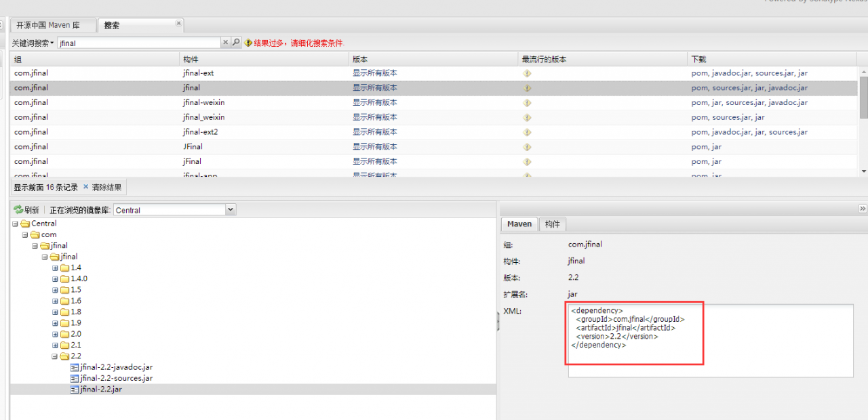This screenshot has width=868, height=420.
Task: Click the popular version icon for jfinal_weixin
Action: tap(527, 118)
